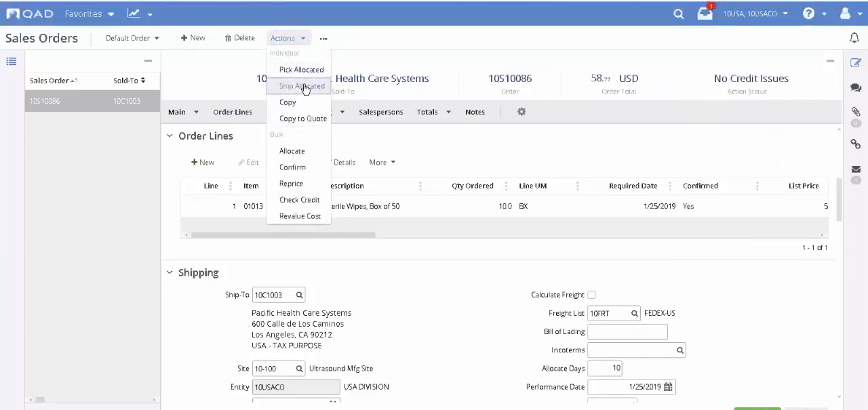Click Delete sales order button
The height and width of the screenshot is (410, 868).
pyautogui.click(x=239, y=38)
